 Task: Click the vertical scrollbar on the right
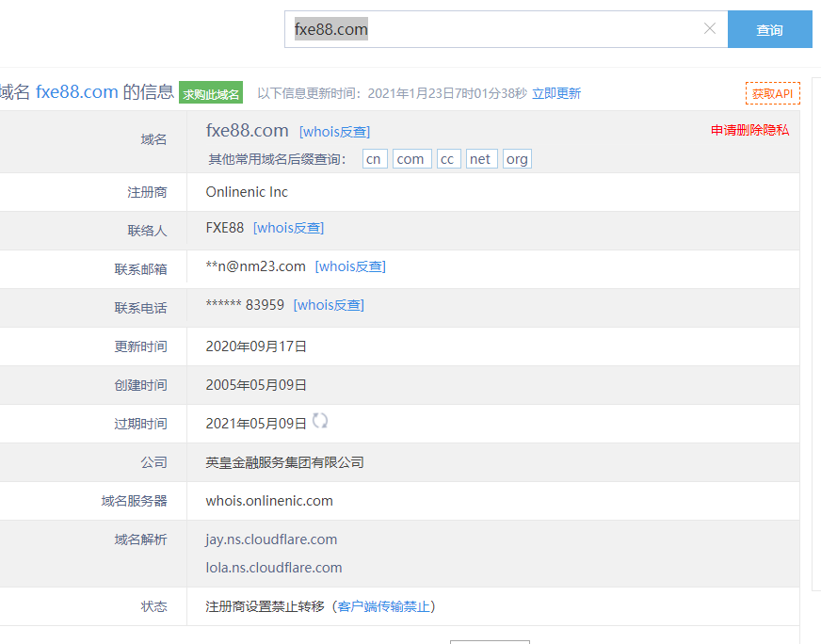816,330
